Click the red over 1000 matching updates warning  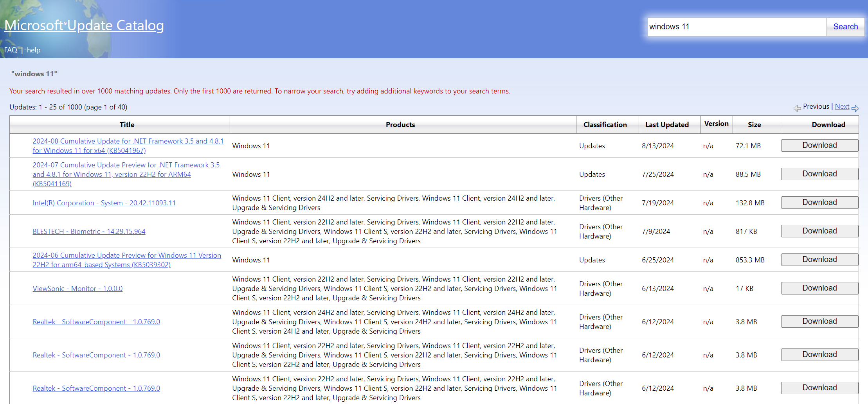click(x=259, y=91)
